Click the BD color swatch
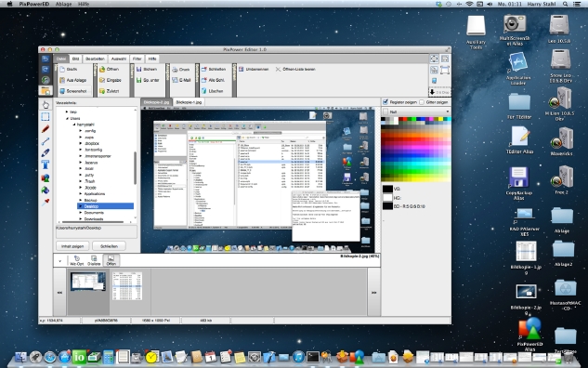 387,206
